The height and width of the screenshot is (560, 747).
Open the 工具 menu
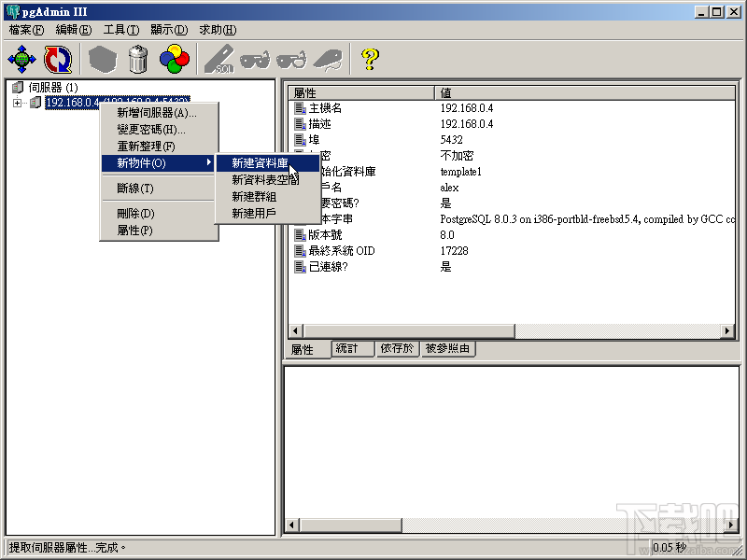click(118, 29)
